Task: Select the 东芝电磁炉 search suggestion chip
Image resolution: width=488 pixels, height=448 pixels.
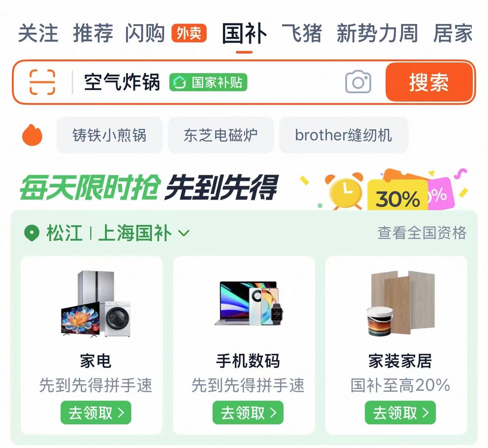Action: [x=221, y=135]
